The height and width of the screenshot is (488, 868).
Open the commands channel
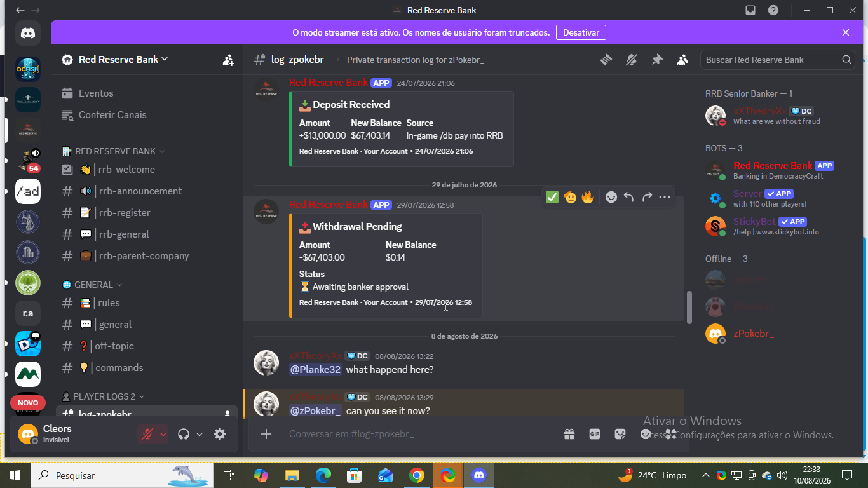coord(147,368)
